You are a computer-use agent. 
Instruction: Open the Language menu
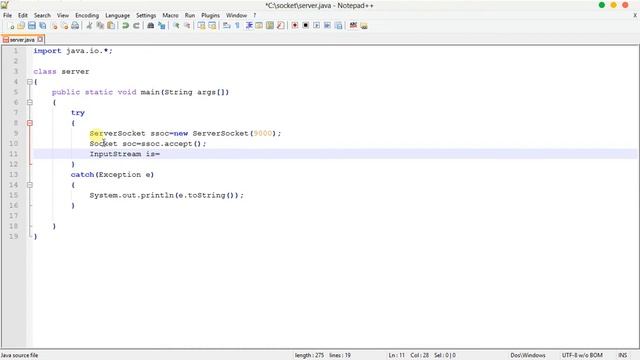point(118,16)
